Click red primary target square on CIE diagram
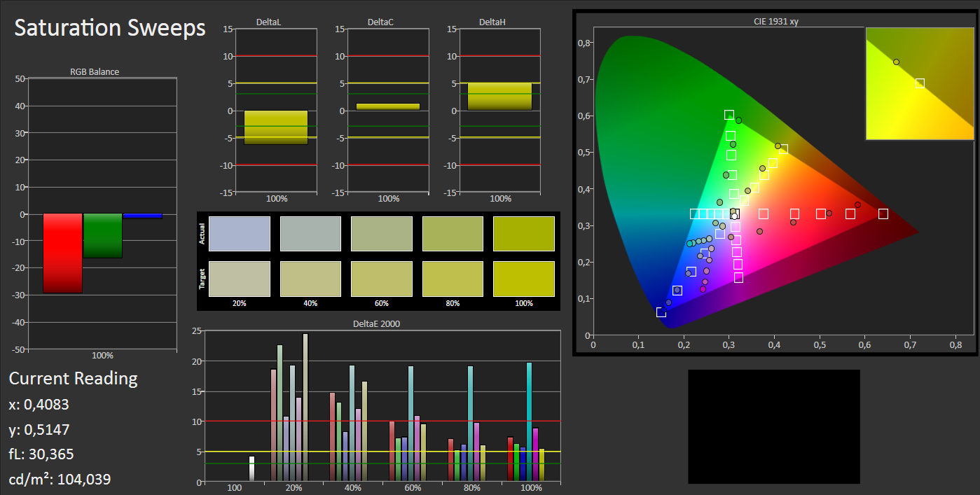 click(x=883, y=214)
